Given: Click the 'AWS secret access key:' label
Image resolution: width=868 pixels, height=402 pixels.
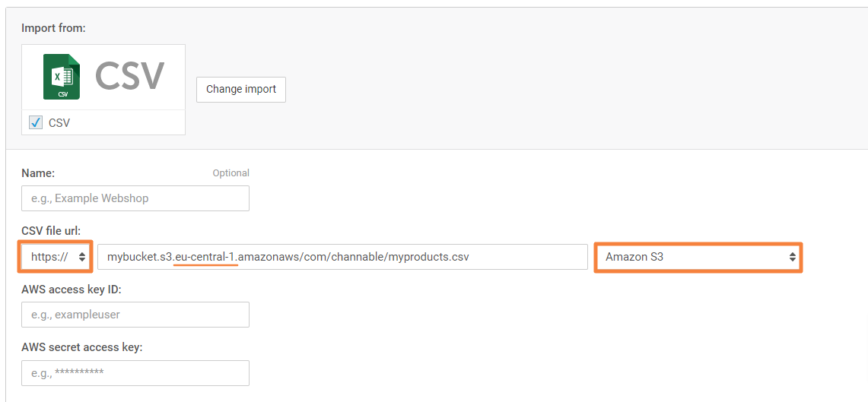Looking at the screenshot, I should click(x=82, y=347).
